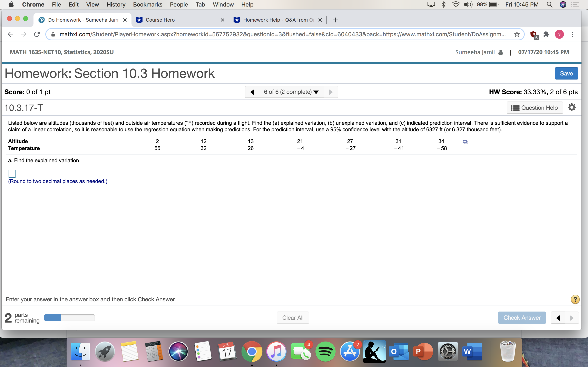Open the data table icon beside the Altitude row
This screenshot has height=367, width=588.
click(465, 141)
